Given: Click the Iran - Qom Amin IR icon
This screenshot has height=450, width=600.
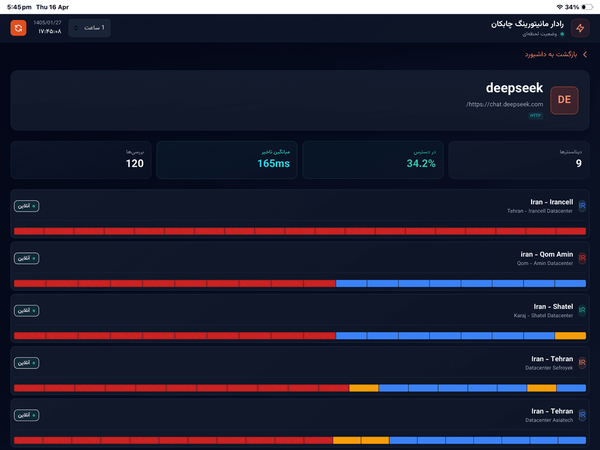Looking at the screenshot, I should 583,258.
